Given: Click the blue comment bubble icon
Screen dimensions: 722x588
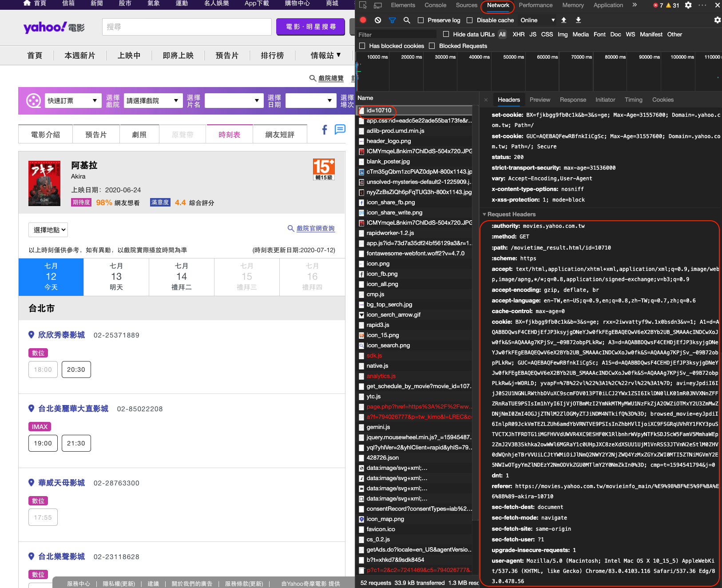Looking at the screenshot, I should click(x=340, y=129).
